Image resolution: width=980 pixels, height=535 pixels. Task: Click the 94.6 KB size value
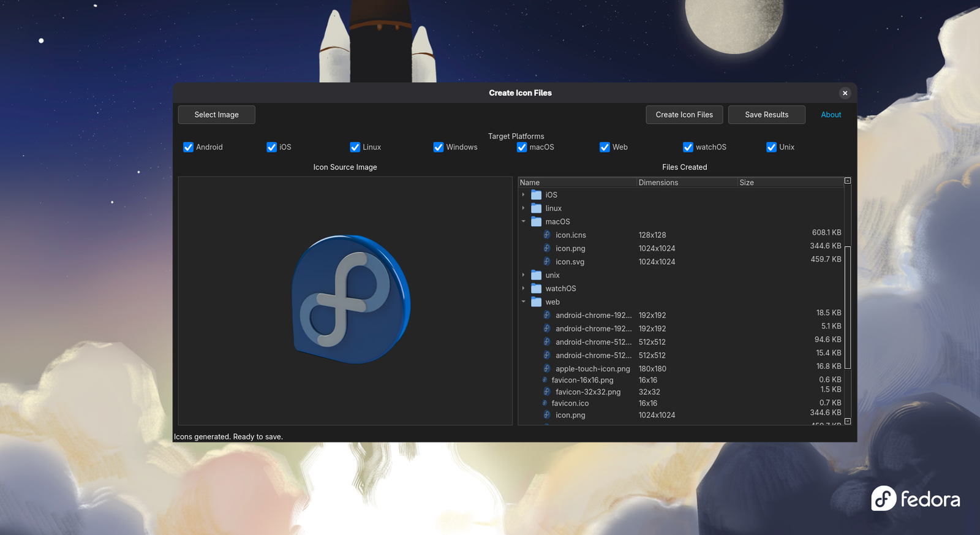point(828,340)
